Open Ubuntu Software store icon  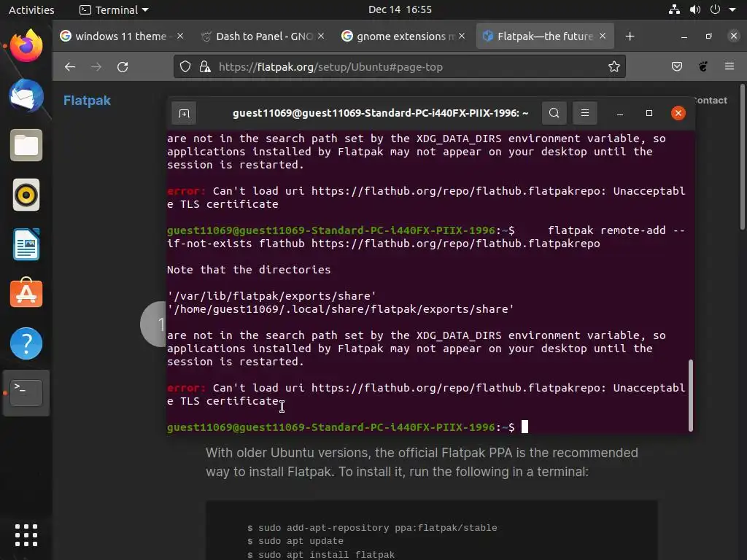click(26, 293)
